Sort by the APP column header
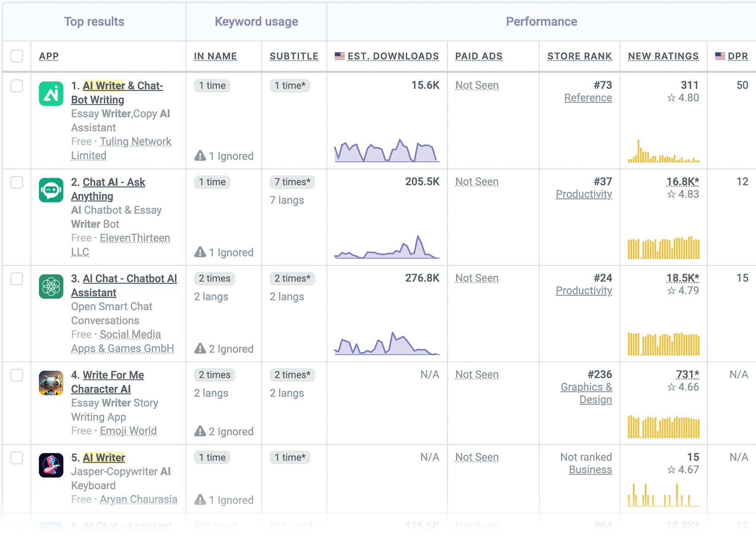Screen dimensions: 756x540 click(x=49, y=56)
